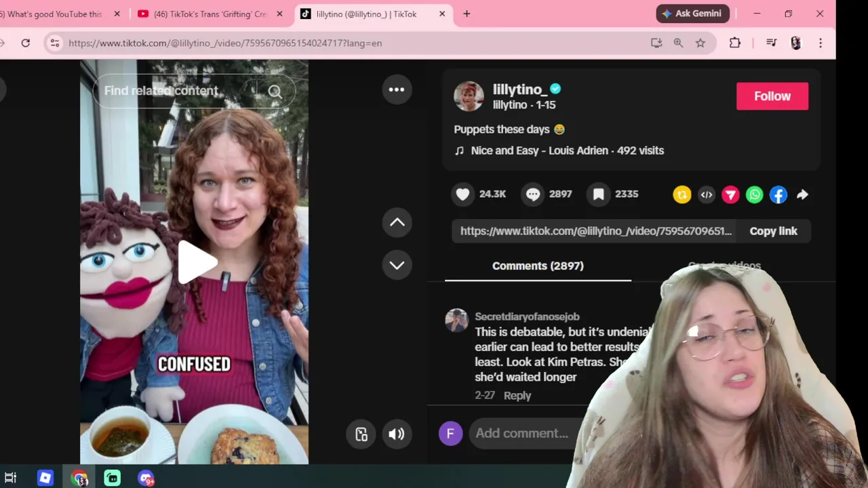Bookmark the video with the favorites icon

click(598, 195)
